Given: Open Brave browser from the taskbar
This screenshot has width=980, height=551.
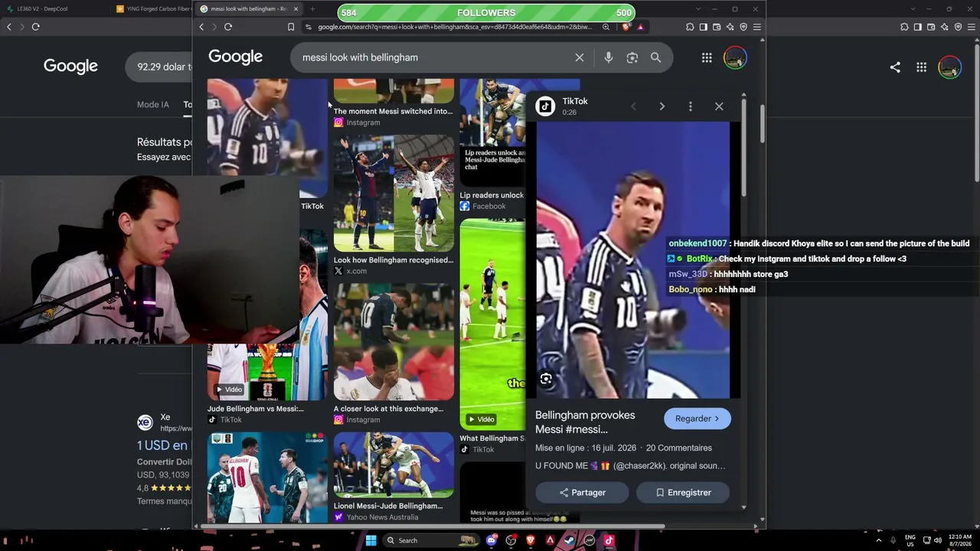Looking at the screenshot, I should pos(531,540).
